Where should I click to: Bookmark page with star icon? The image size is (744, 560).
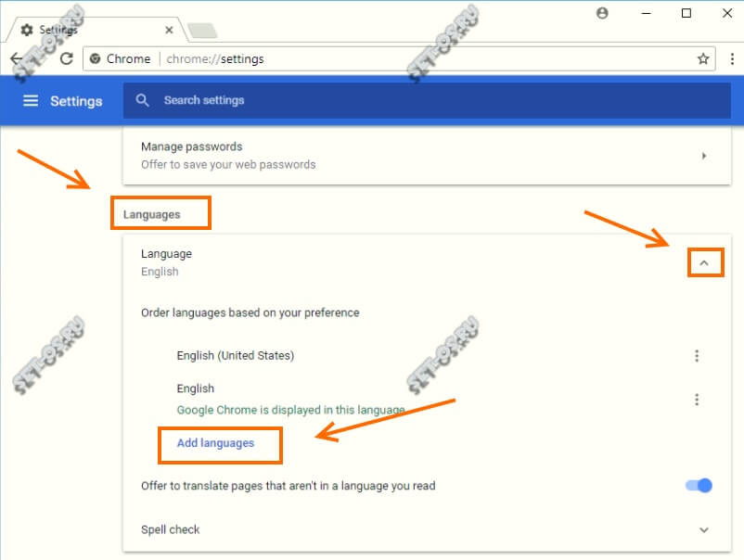(x=703, y=58)
